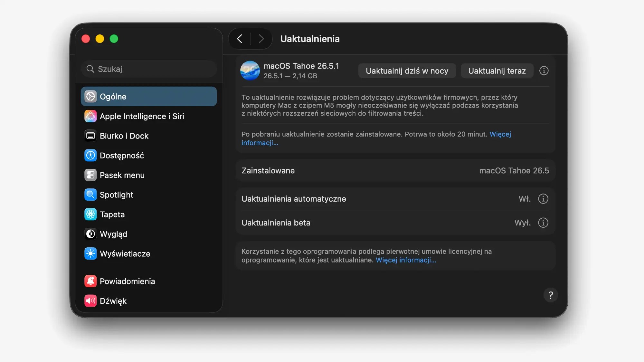This screenshot has width=644, height=362.
Task: Click the Wyświetlacze sun icon
Action: tap(90, 253)
